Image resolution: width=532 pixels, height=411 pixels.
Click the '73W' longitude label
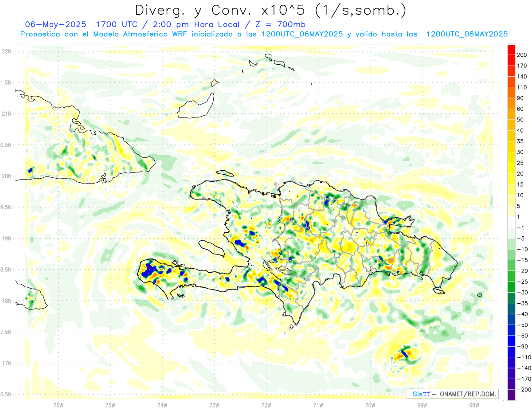pyautogui.click(x=214, y=405)
